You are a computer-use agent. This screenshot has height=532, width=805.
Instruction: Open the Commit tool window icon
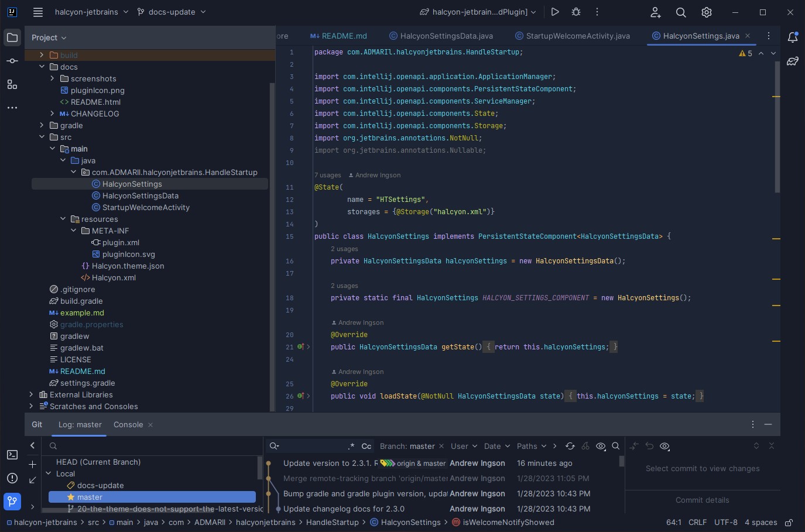(12, 61)
